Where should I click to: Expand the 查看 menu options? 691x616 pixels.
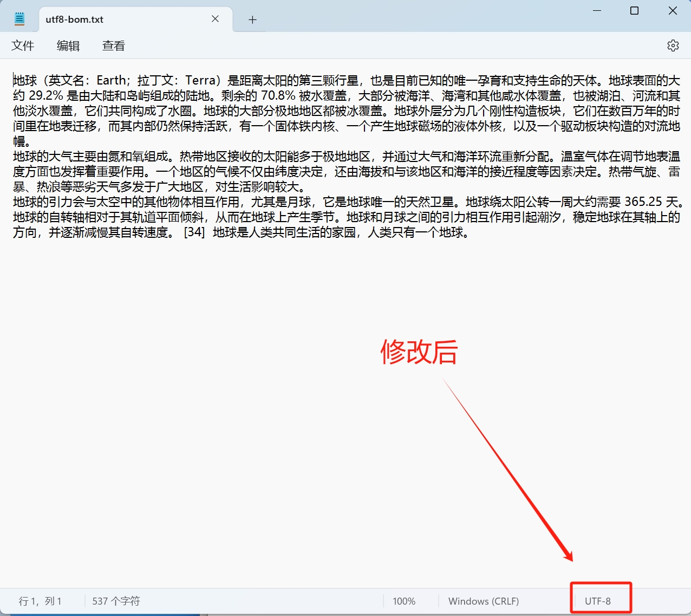pos(112,46)
